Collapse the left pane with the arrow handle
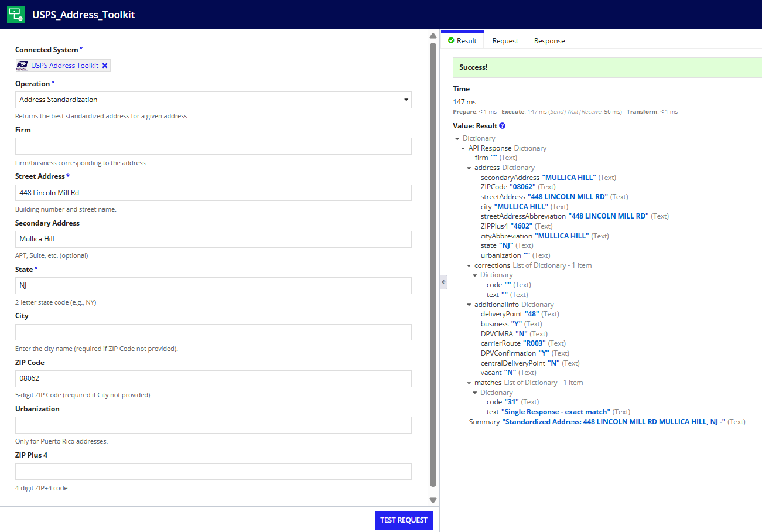 click(x=443, y=282)
